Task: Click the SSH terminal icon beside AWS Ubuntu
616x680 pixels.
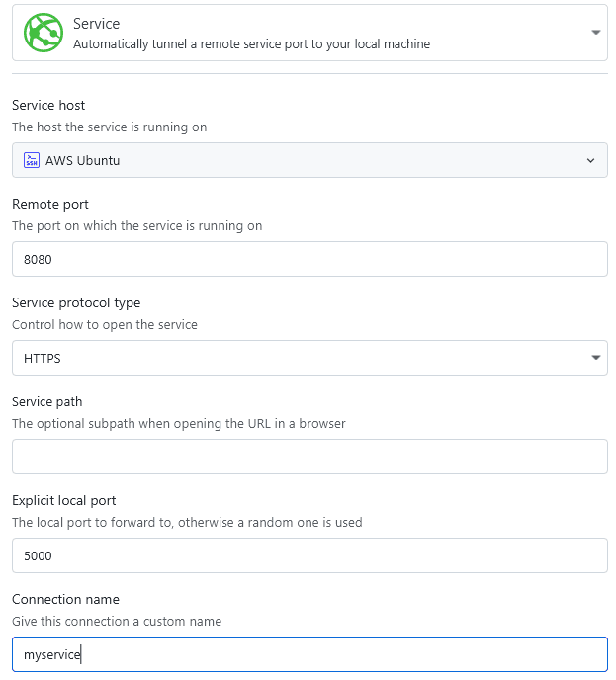Action: coord(32,160)
